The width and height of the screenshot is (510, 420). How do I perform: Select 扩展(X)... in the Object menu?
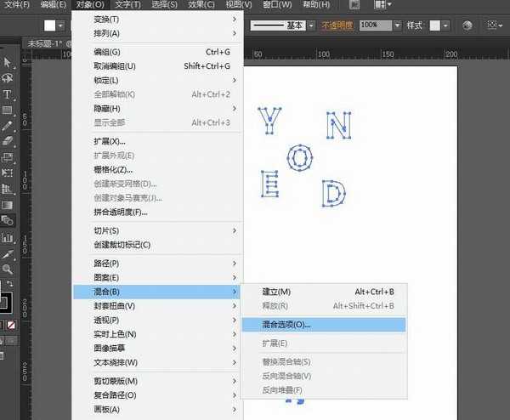pos(110,141)
